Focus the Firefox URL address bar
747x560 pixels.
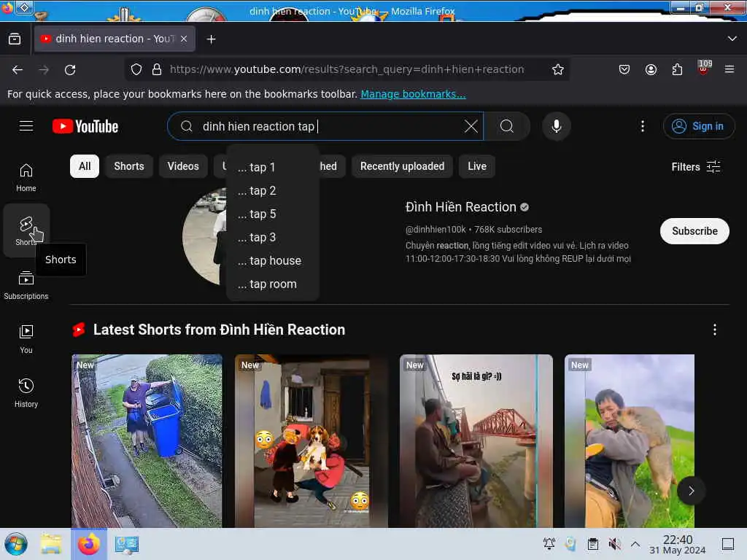[x=347, y=69]
